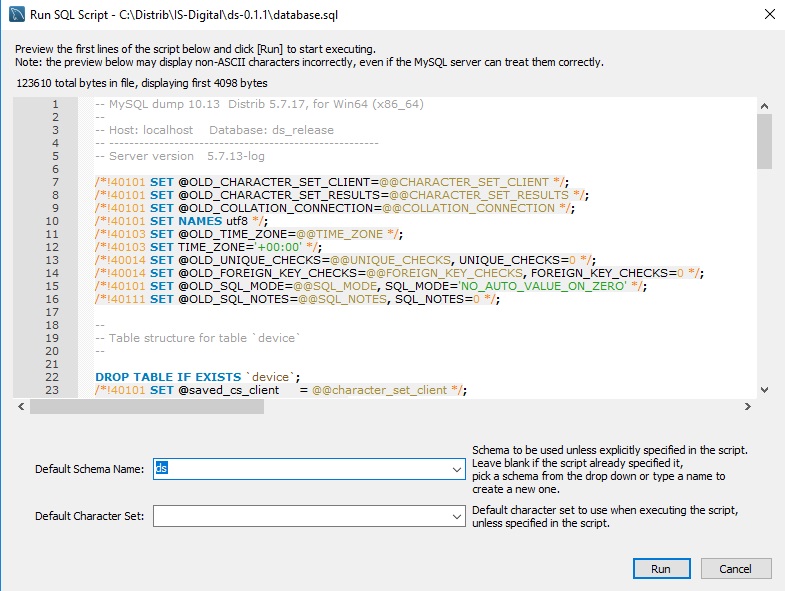
Task: Open the Default Character Set dropdown arrow
Action: coord(456,516)
